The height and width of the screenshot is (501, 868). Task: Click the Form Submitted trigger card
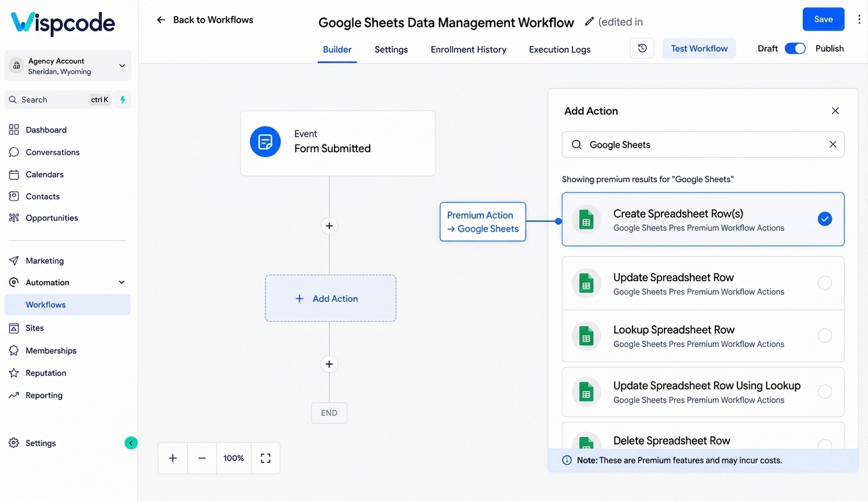pos(338,143)
